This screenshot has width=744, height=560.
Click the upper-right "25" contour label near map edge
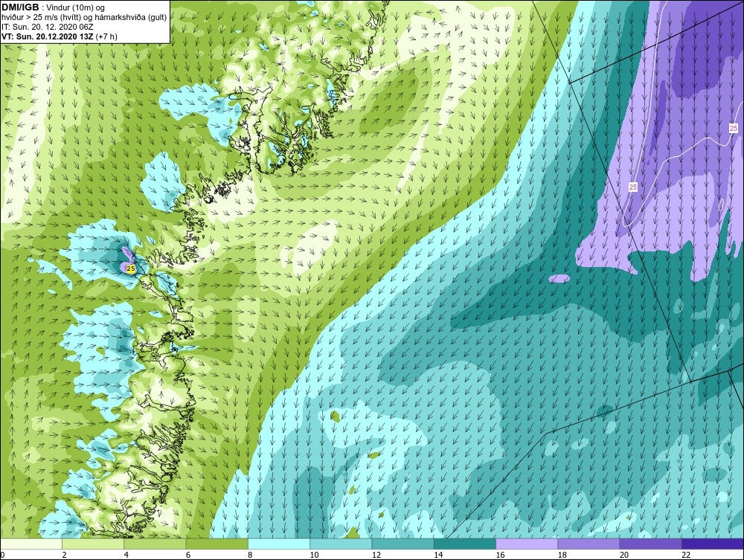pos(734,129)
